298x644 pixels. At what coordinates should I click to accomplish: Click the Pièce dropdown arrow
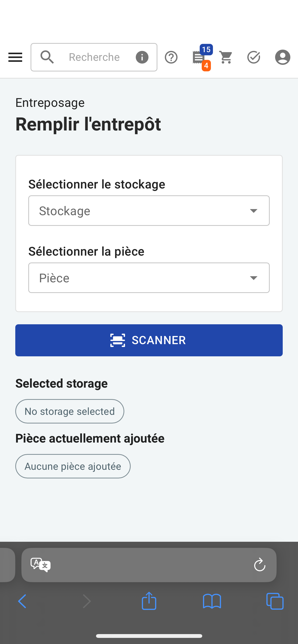pos(253,278)
